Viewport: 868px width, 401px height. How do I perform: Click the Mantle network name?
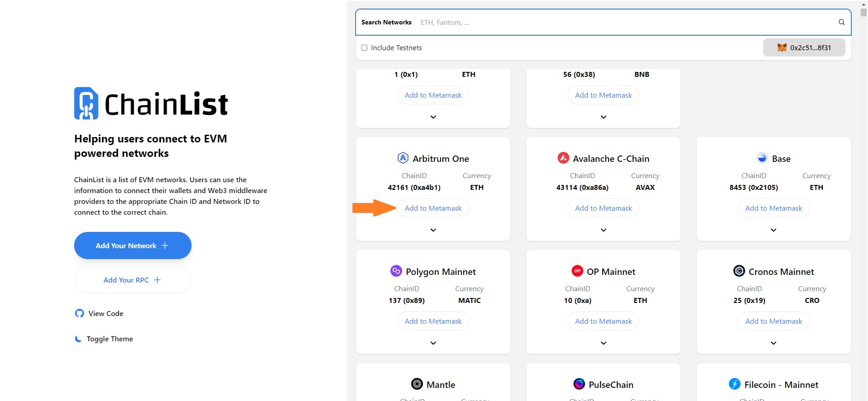coord(441,385)
